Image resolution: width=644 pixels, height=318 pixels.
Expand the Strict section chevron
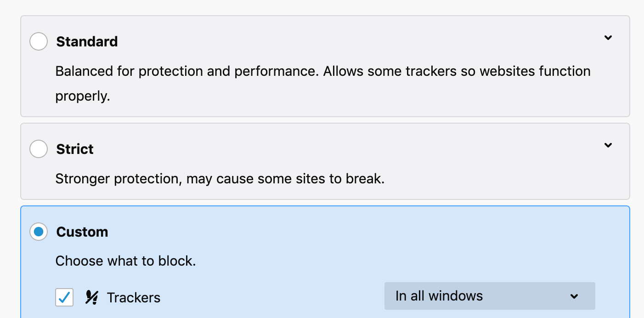tap(608, 145)
